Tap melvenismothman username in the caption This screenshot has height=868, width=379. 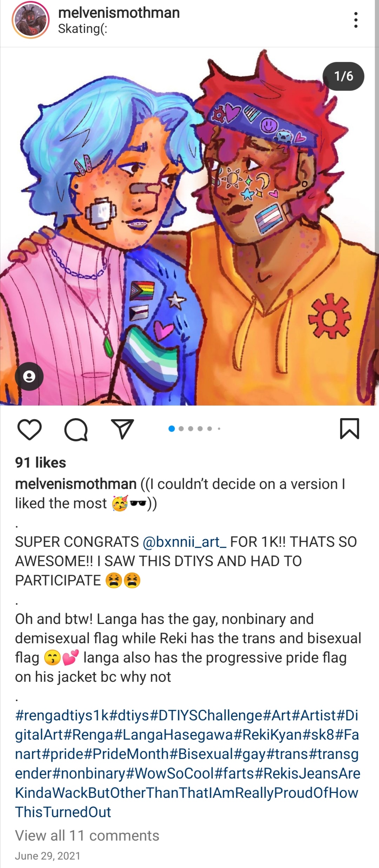(75, 484)
